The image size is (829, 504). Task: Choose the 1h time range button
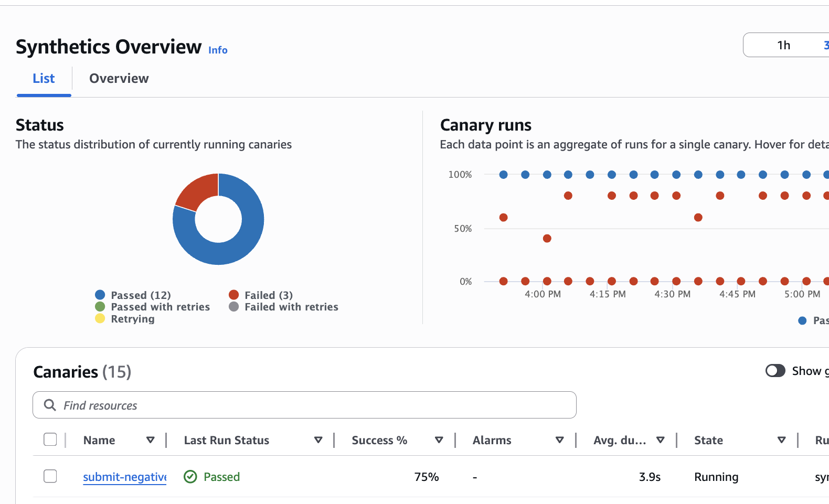point(783,45)
